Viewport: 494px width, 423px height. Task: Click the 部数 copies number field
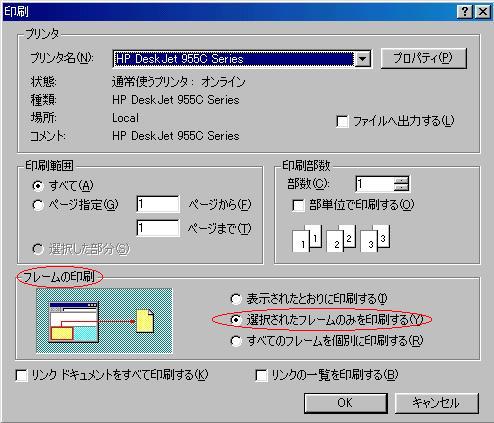(375, 184)
